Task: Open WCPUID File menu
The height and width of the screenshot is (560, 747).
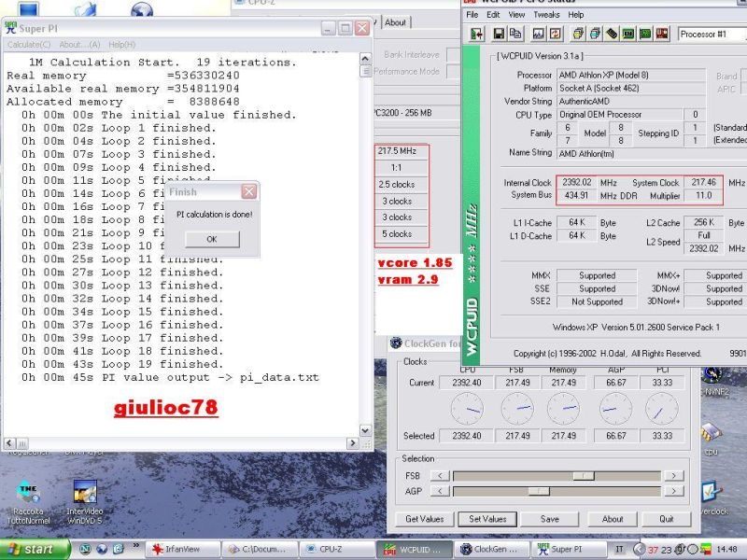Action: click(x=472, y=15)
